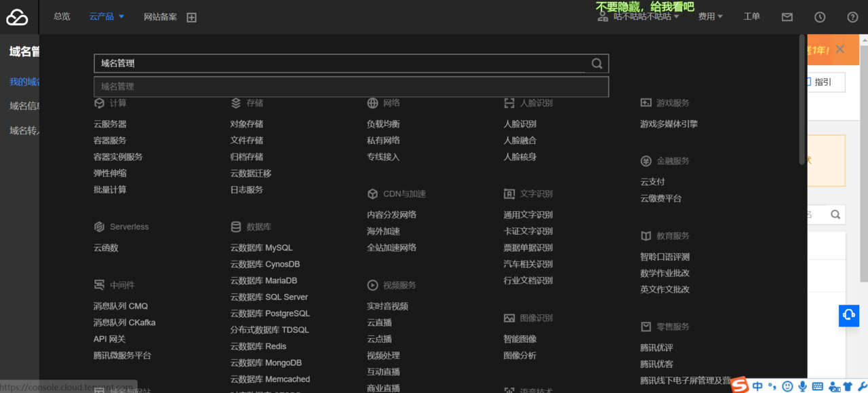The height and width of the screenshot is (393, 868).
Task: Click the Sogou input method S logo
Action: [x=740, y=386]
